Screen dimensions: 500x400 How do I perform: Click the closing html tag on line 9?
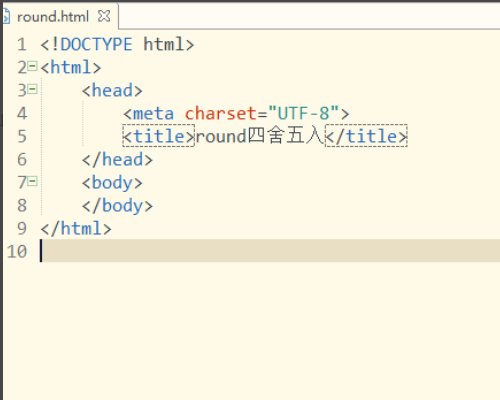(x=76, y=229)
